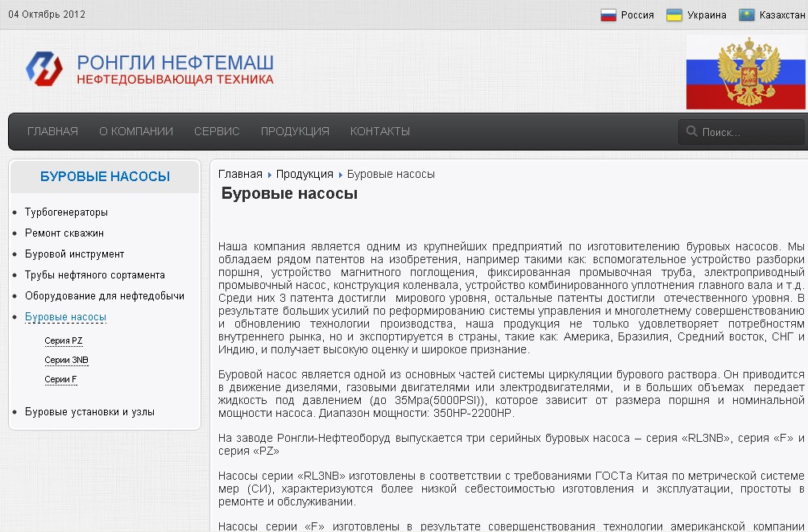Click the Ронгли Нефтемаш logo icon
Screen dimensions: 808x532
coord(44,68)
